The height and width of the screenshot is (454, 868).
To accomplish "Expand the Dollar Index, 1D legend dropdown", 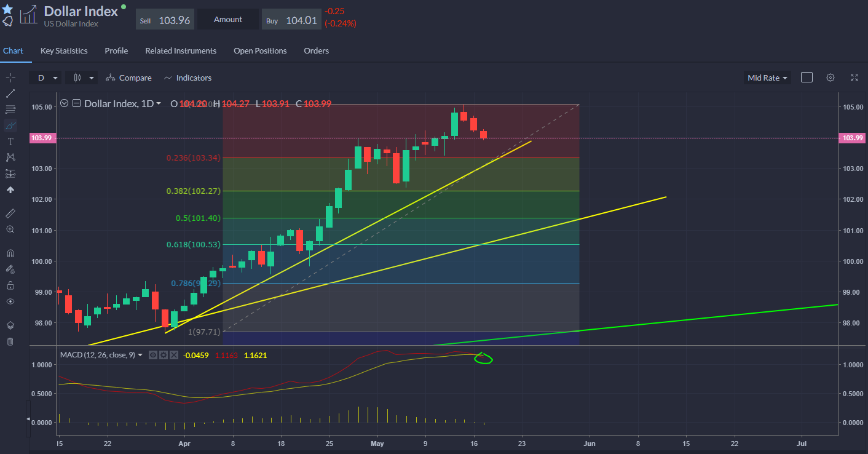I will click(159, 103).
